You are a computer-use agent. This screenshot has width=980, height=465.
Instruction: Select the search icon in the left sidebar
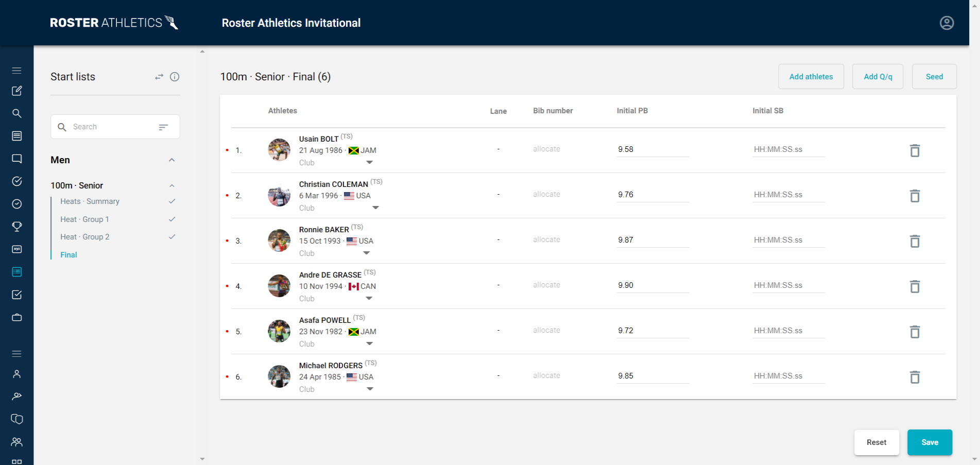[x=17, y=113]
